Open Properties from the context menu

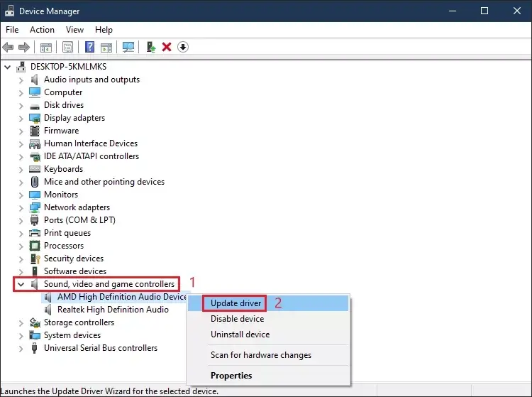pyautogui.click(x=268, y=375)
